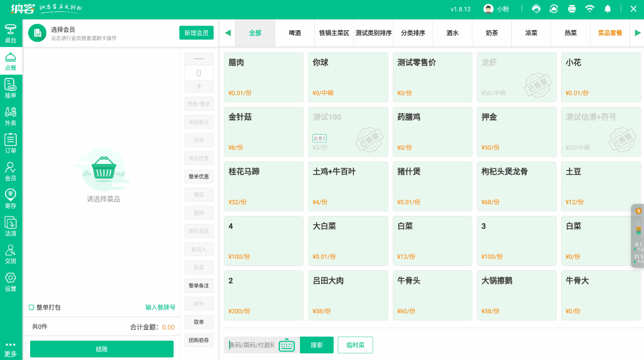The height and width of the screenshot is (360, 644).
Task: Open the printer icon in the top bar
Action: [572, 8]
